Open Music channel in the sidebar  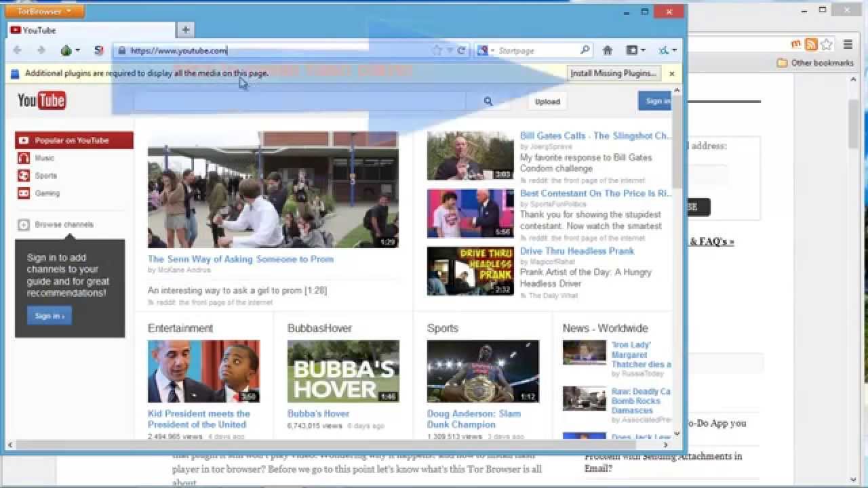pyautogui.click(x=45, y=158)
